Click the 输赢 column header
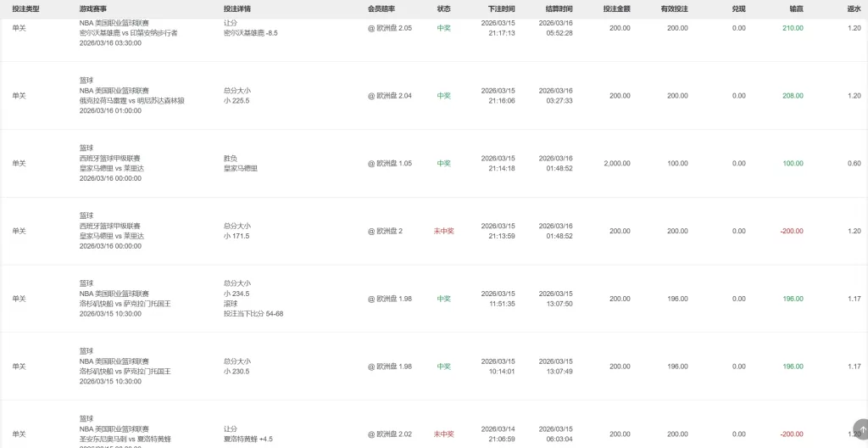Image resolution: width=868 pixels, height=448 pixels. click(x=796, y=8)
